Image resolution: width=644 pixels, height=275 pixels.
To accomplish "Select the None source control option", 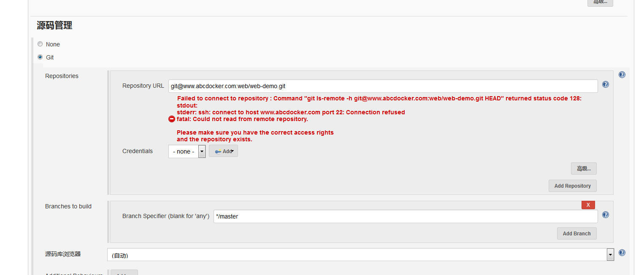I will coord(40,44).
